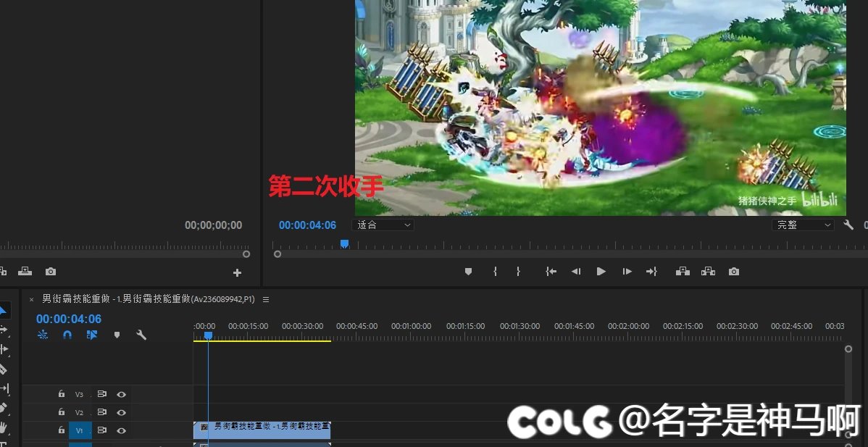Export frame from the Program monitor

(733, 271)
